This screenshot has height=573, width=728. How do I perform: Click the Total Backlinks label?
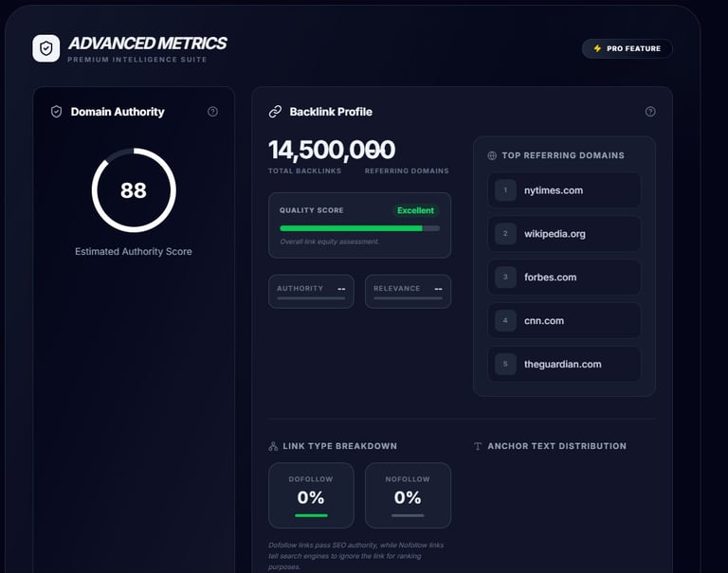304,171
